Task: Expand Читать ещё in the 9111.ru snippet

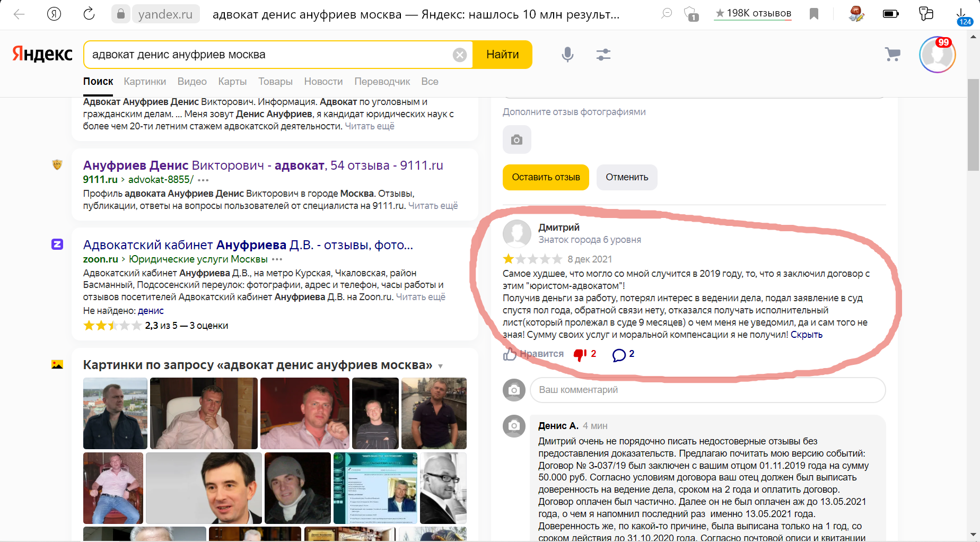Action: (x=433, y=206)
